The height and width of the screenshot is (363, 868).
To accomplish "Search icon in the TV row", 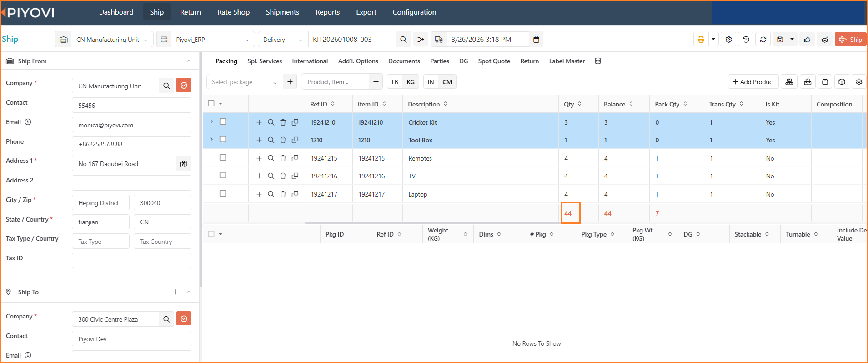I will pyautogui.click(x=271, y=176).
